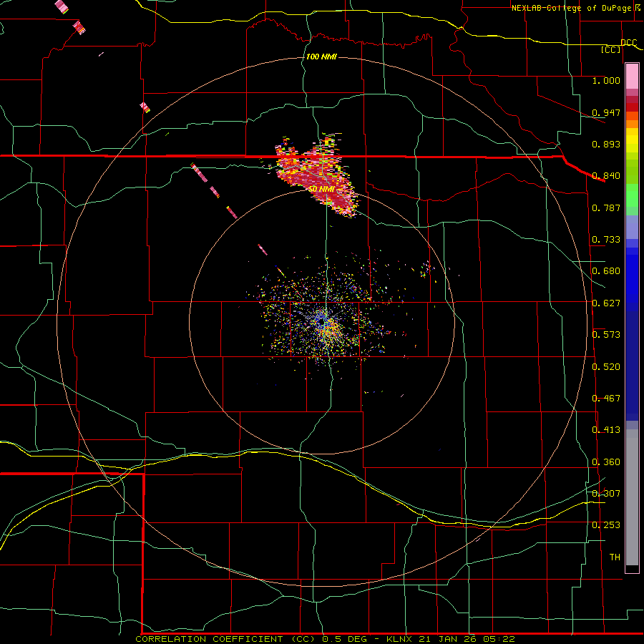Click the CORRELATION COEFFICIENT caption at bottom

[325, 639]
